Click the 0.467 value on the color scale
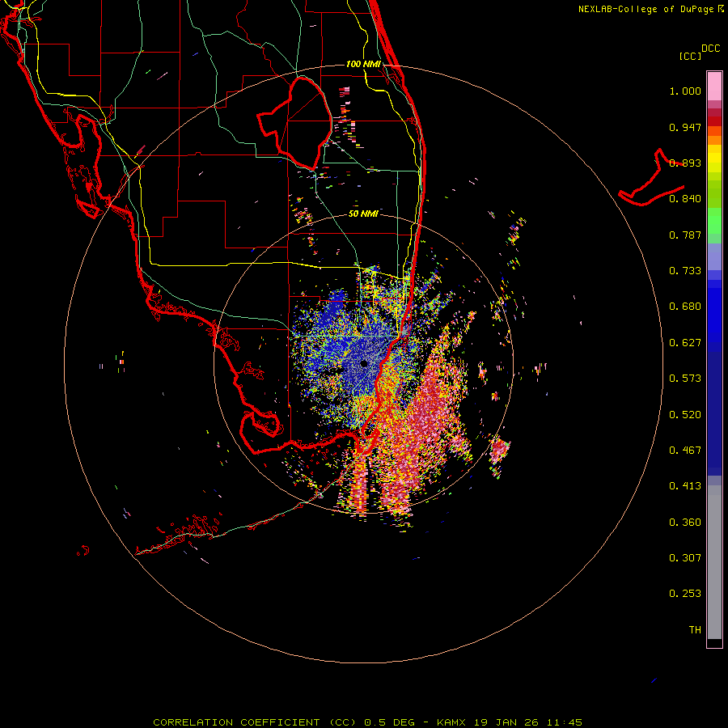This screenshot has height=728, width=728. pos(685,451)
